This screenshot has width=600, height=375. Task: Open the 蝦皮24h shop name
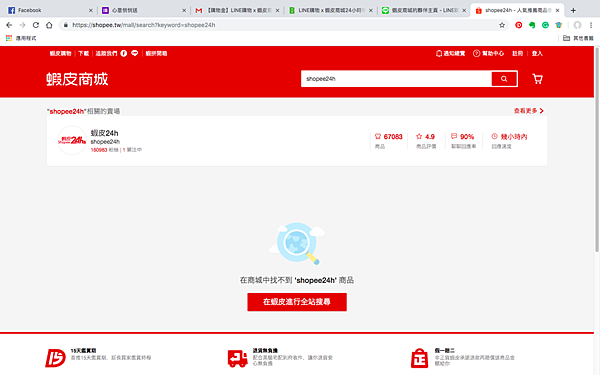(x=104, y=133)
